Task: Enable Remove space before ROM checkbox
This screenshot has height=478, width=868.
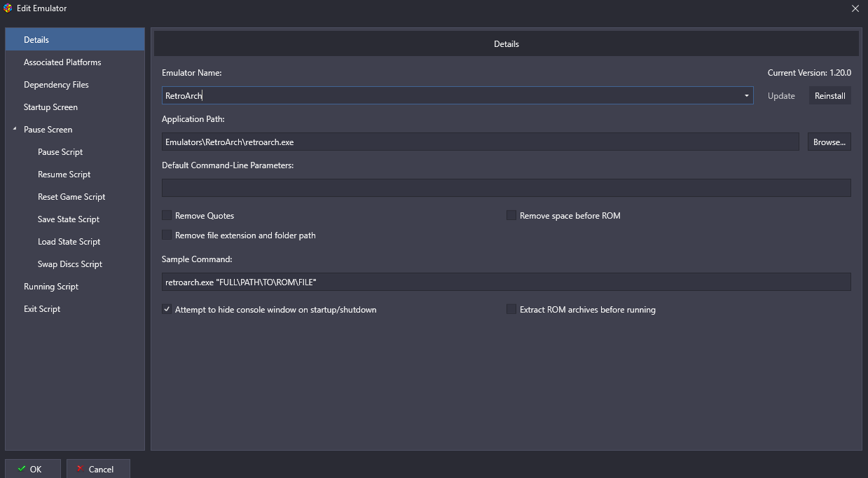Action: [511, 216]
